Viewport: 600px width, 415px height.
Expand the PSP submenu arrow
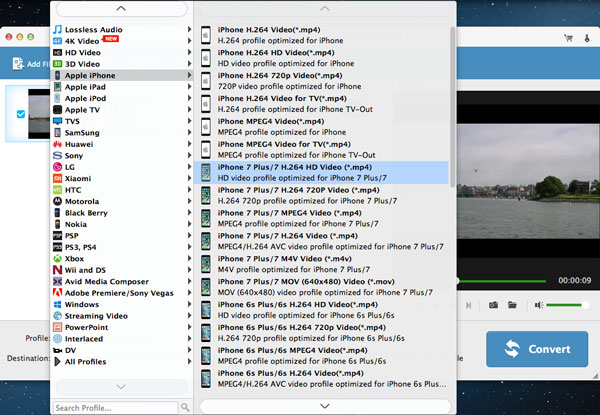pyautogui.click(x=189, y=236)
